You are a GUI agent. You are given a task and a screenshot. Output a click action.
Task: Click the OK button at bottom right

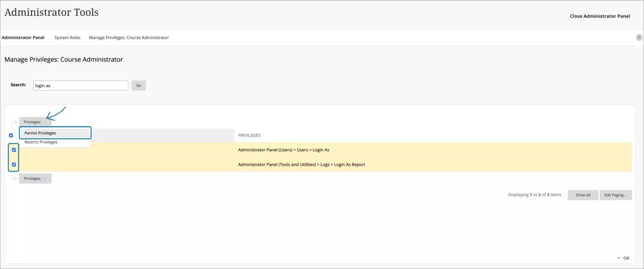click(x=623, y=258)
